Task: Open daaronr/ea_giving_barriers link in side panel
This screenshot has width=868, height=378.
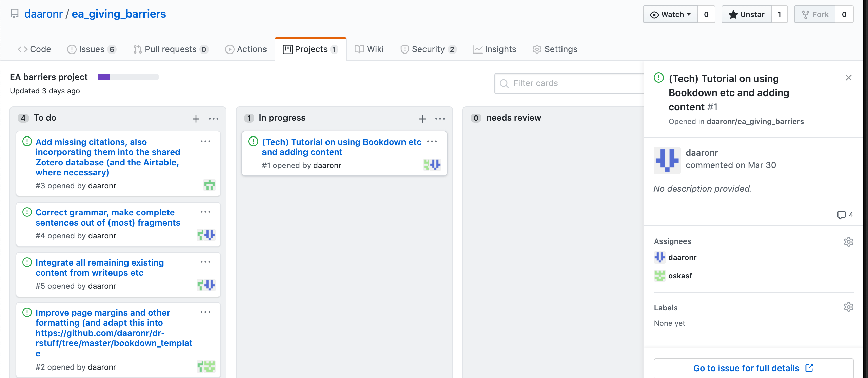Action: (755, 122)
